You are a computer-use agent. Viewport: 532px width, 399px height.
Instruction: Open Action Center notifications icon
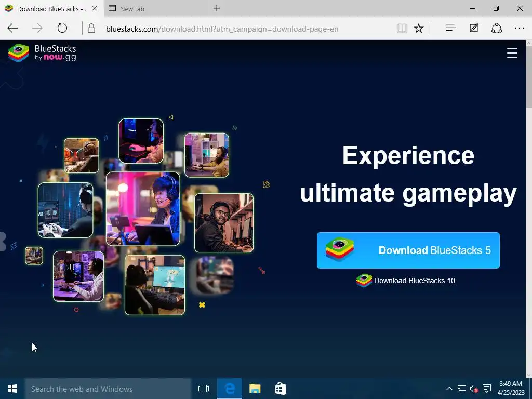[x=487, y=389]
